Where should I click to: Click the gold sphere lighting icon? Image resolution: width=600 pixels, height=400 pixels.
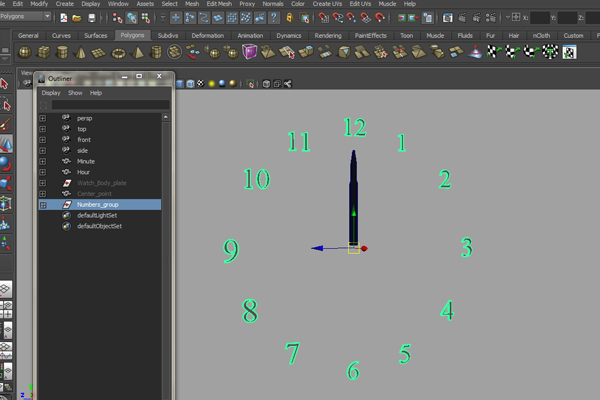coord(233,83)
